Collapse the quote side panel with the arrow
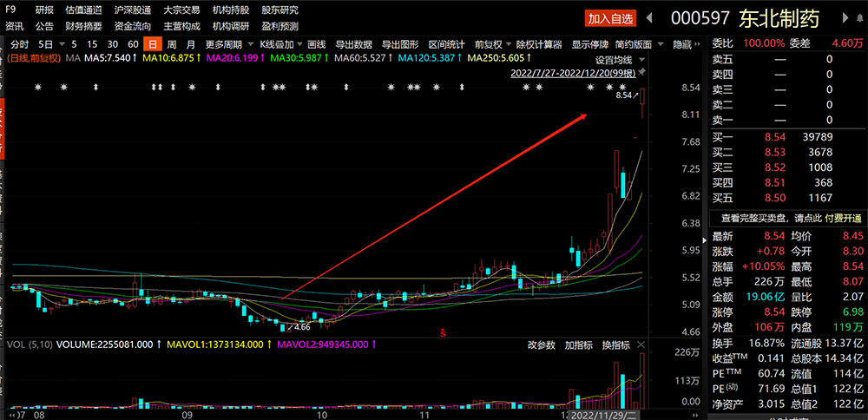 pos(704,240)
